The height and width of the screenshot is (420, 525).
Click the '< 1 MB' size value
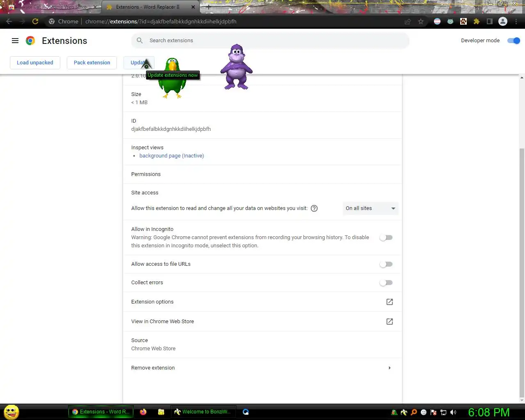(139, 103)
